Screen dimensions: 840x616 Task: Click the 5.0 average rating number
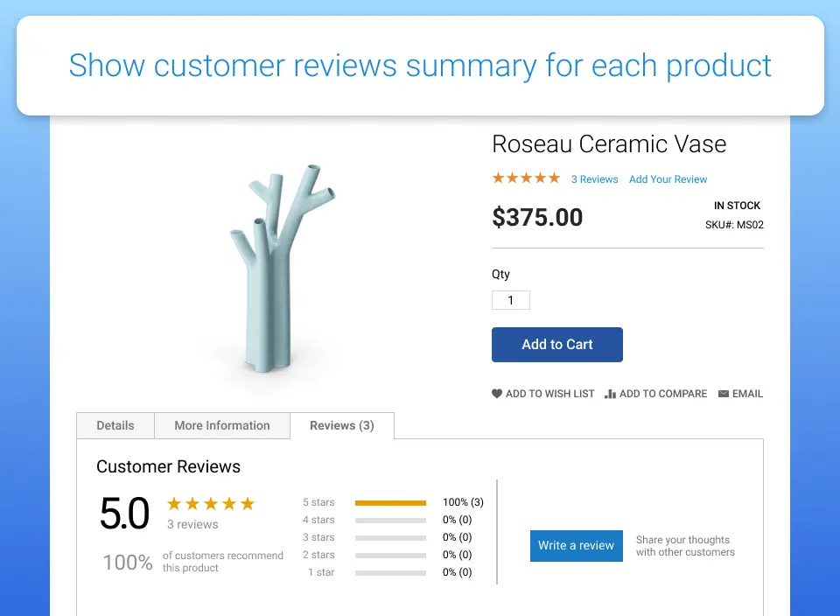[x=124, y=513]
